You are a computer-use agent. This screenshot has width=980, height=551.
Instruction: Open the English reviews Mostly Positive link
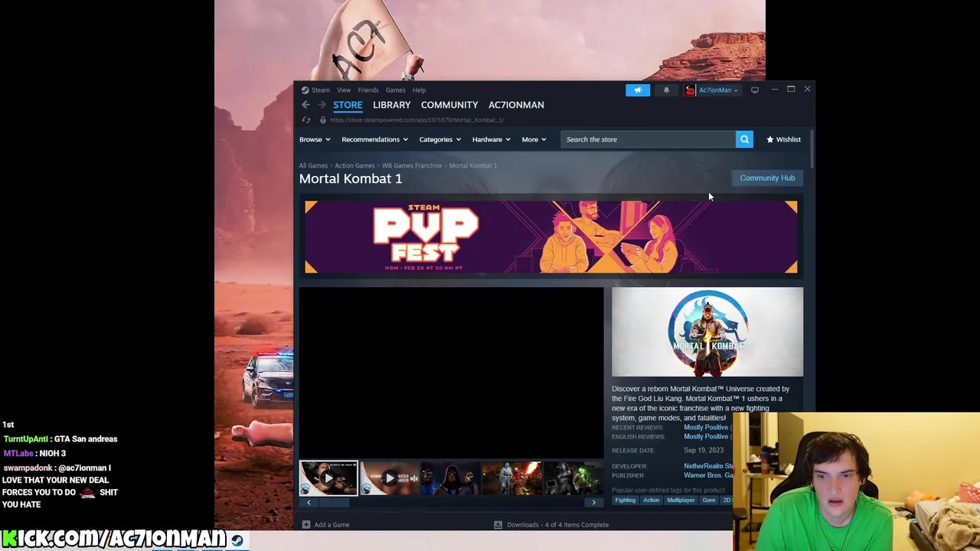[706, 436]
